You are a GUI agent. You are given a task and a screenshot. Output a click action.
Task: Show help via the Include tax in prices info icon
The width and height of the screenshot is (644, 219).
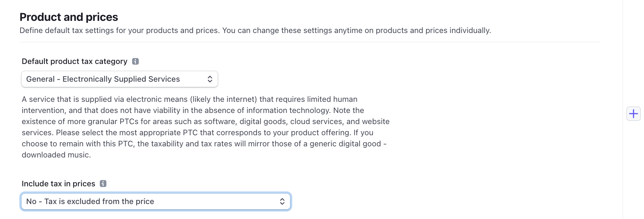coord(103,184)
